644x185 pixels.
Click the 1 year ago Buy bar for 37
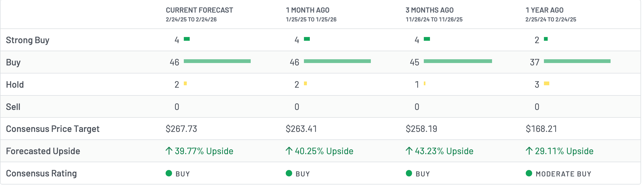click(577, 61)
